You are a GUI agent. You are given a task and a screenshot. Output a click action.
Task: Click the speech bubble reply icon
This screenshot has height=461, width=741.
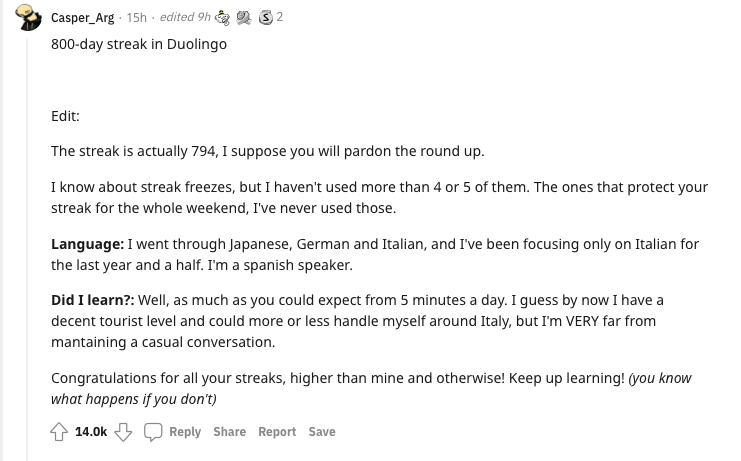[153, 431]
